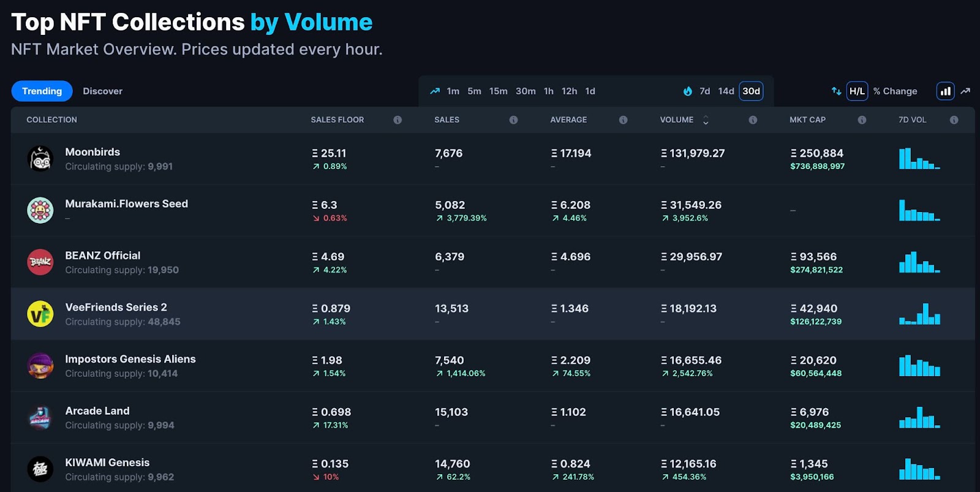This screenshot has width=980, height=492.
Task: Show the 7D Vol column info icon
Action: click(x=954, y=120)
